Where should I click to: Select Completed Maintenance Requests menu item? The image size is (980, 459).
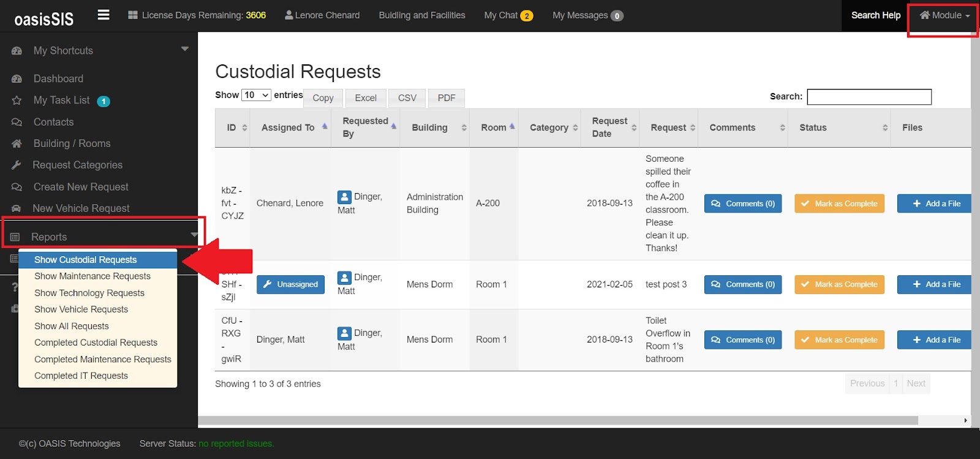click(x=98, y=359)
